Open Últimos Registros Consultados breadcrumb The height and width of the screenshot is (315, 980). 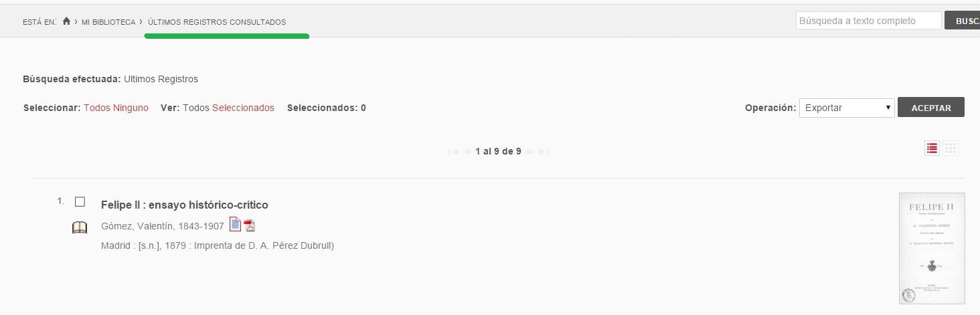pyautogui.click(x=217, y=22)
